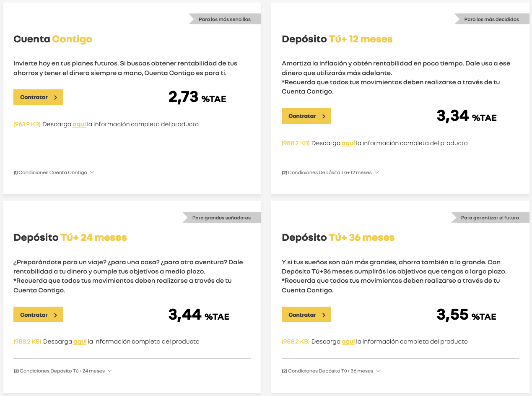Click 'Para grandes soñadores' ribbon tag

click(x=222, y=217)
